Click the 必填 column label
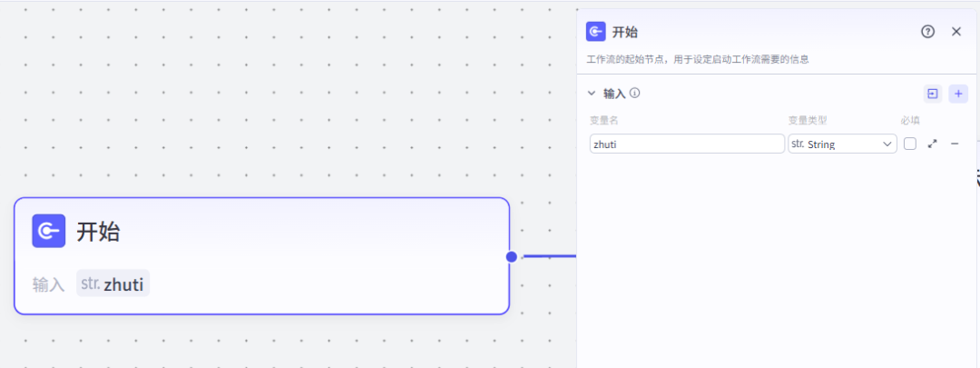980x368 pixels. click(x=910, y=120)
